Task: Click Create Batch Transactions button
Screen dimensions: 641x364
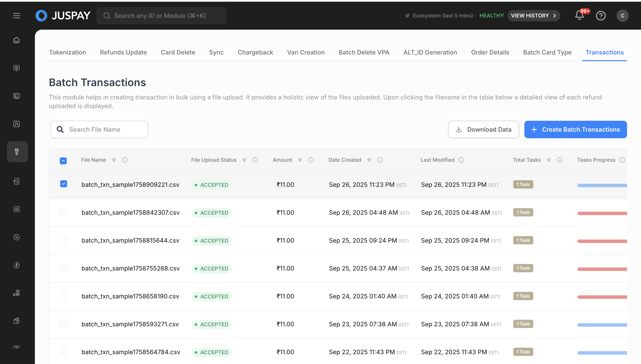Action: (x=575, y=129)
